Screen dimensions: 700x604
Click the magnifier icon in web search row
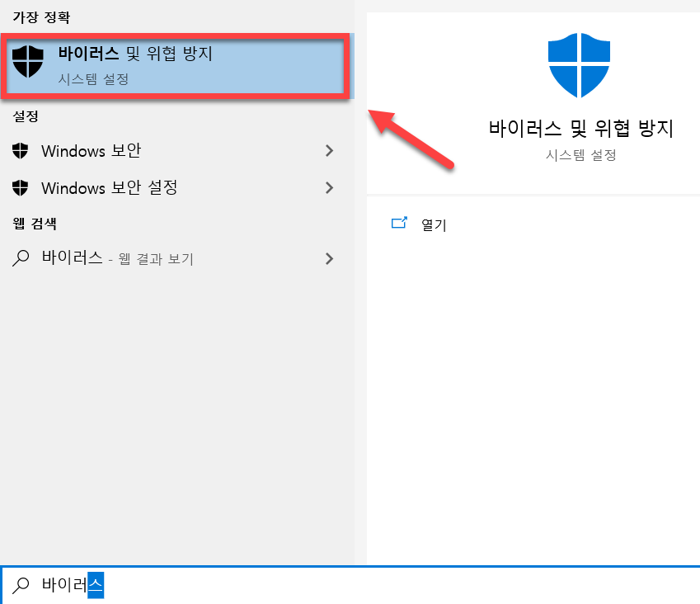tap(21, 258)
